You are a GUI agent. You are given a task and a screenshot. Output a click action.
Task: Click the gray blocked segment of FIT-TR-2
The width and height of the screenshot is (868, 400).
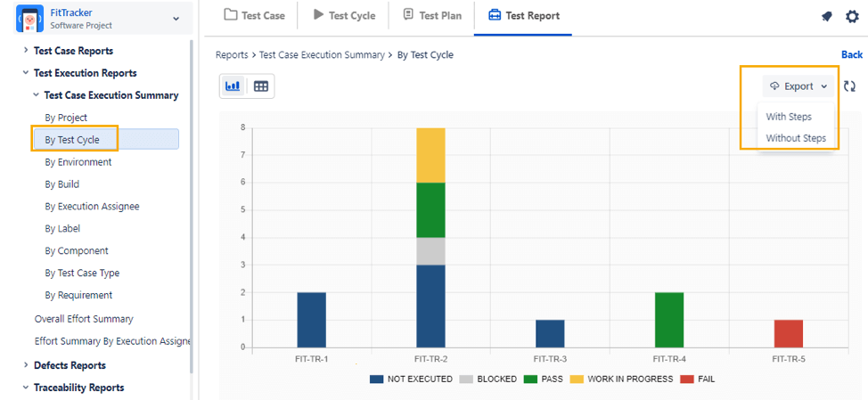(430, 251)
